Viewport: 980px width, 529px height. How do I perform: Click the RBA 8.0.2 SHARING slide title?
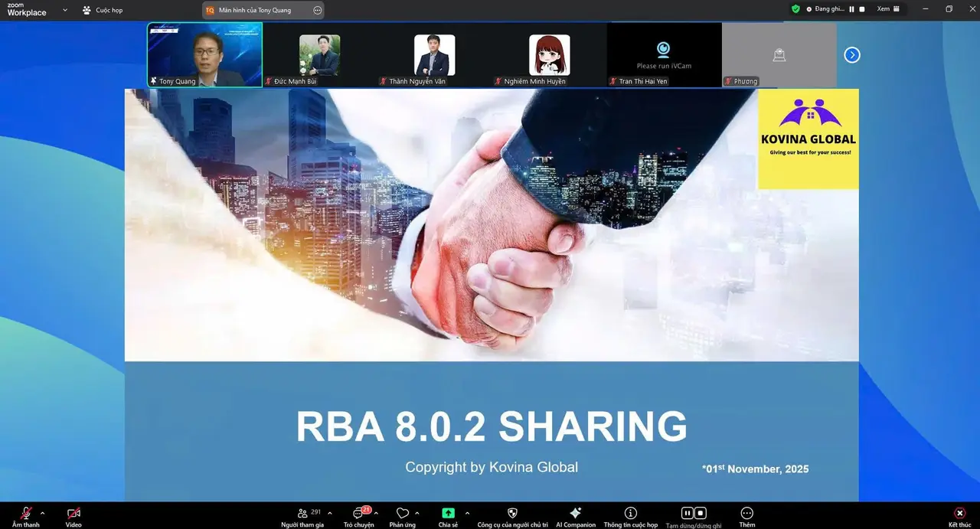492,426
